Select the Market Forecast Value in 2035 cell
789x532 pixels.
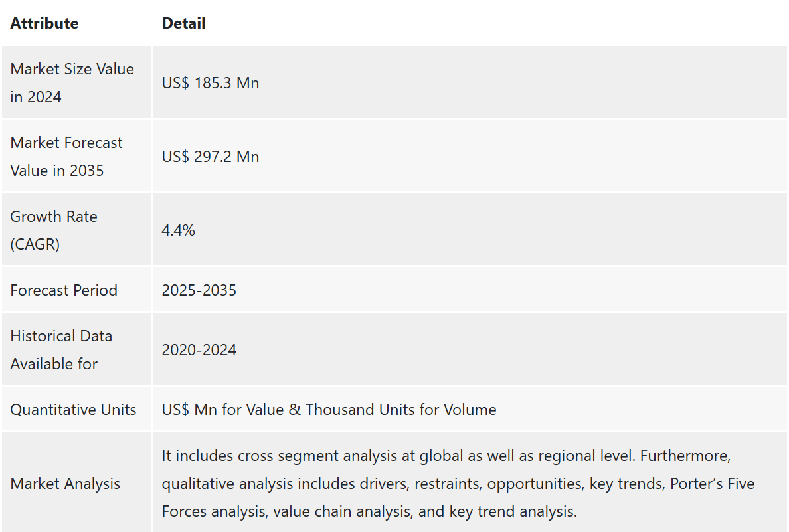tap(76, 157)
